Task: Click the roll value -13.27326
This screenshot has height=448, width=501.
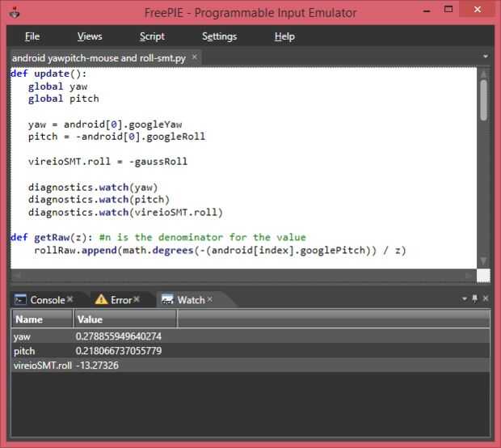Action: point(98,366)
